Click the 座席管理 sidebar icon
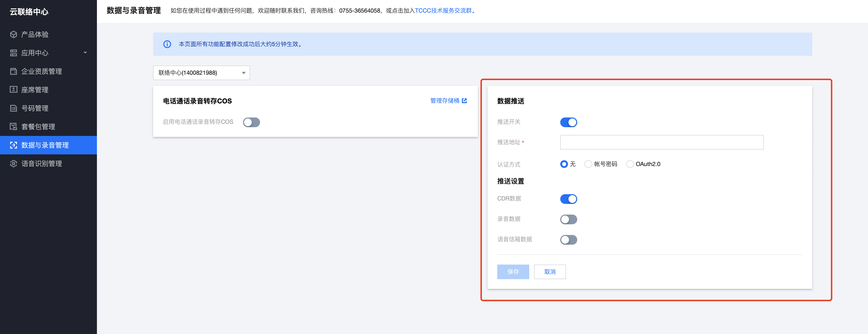The height and width of the screenshot is (334, 868). point(14,90)
